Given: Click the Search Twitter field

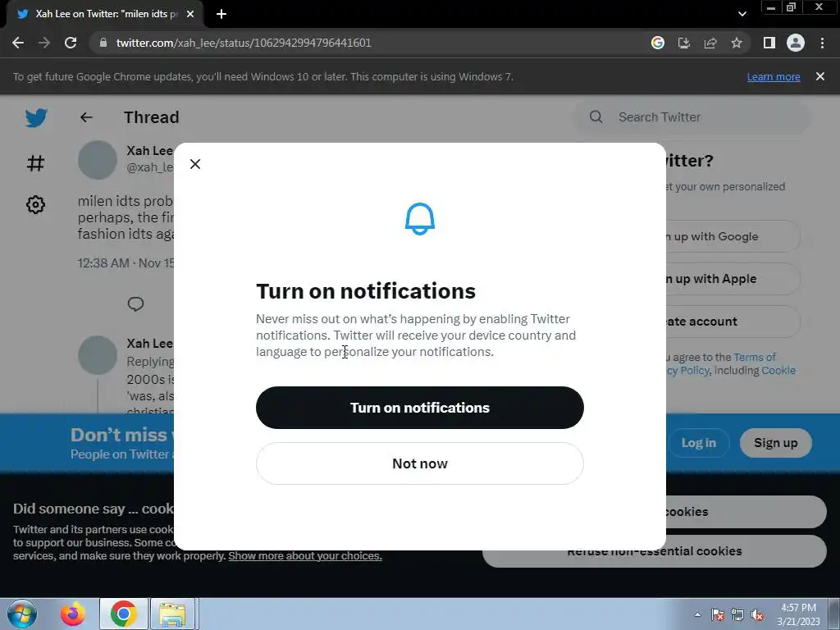Looking at the screenshot, I should 692,116.
